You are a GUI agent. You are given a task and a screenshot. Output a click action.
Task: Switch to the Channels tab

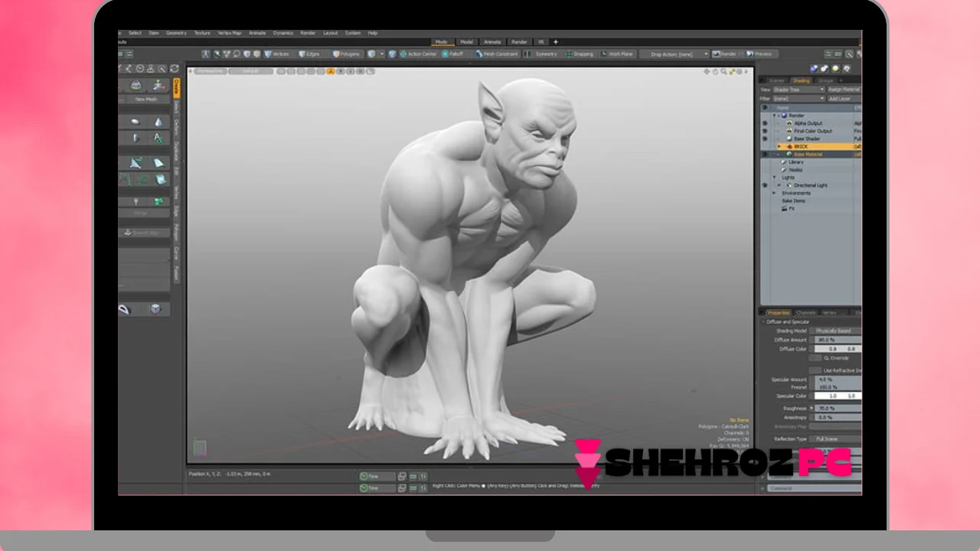(806, 313)
